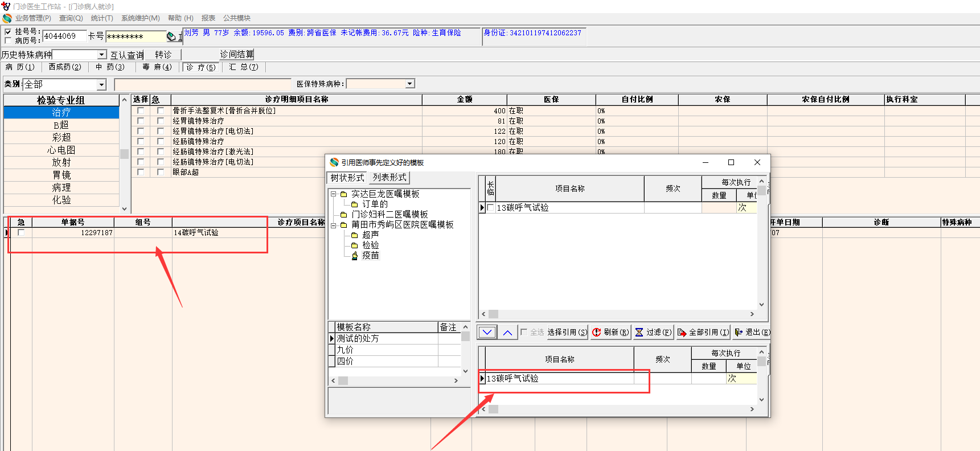Click the card reader icon beside 卡号

(x=171, y=36)
